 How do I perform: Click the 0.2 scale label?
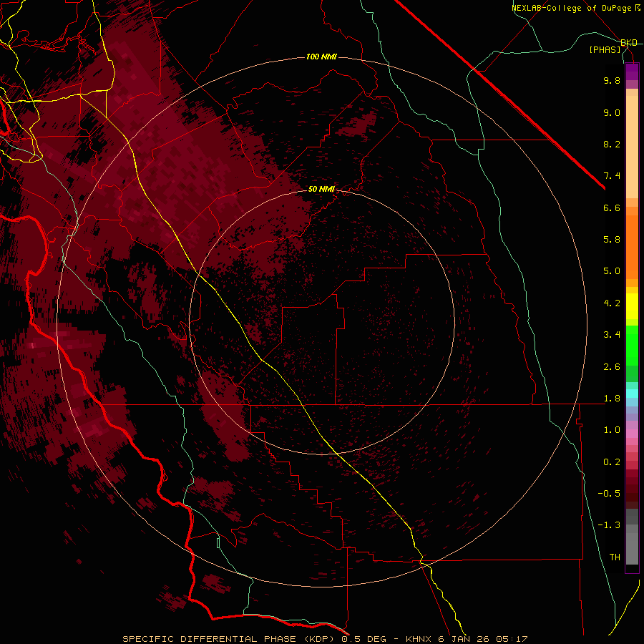612,462
